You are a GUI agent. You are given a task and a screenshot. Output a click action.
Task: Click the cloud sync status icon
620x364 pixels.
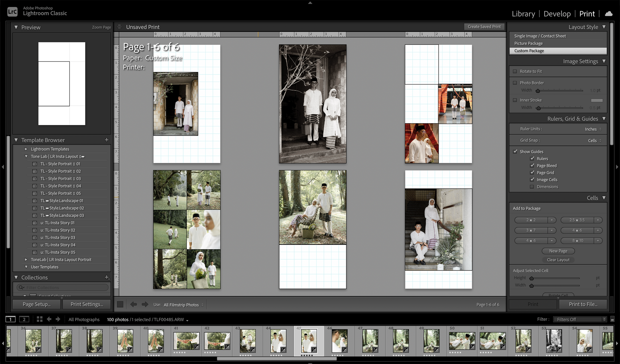609,14
